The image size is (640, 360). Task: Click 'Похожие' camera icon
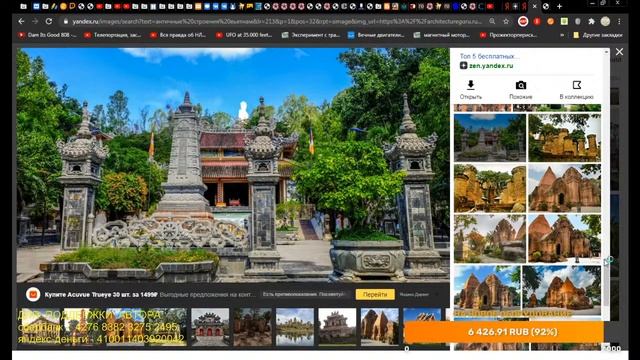(x=521, y=85)
